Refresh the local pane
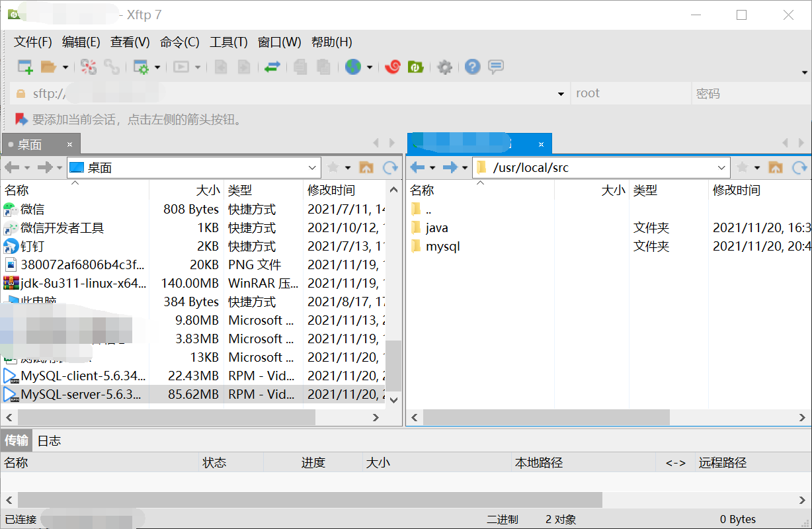812x529 pixels. (391, 167)
